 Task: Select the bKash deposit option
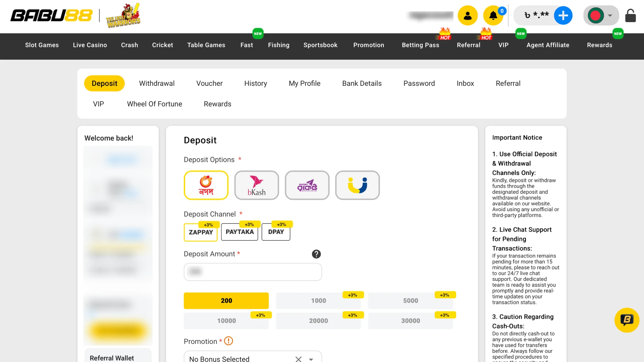click(x=257, y=185)
